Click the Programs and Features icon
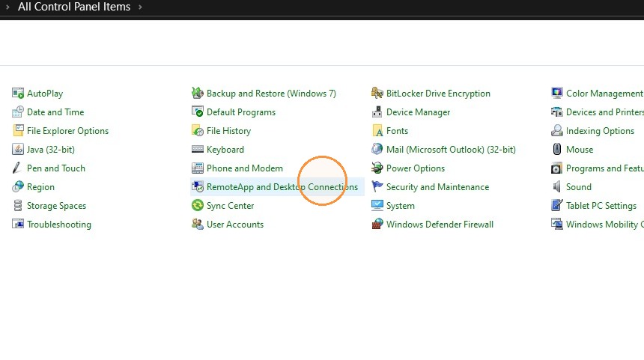The width and height of the screenshot is (644, 360). pyautogui.click(x=557, y=168)
